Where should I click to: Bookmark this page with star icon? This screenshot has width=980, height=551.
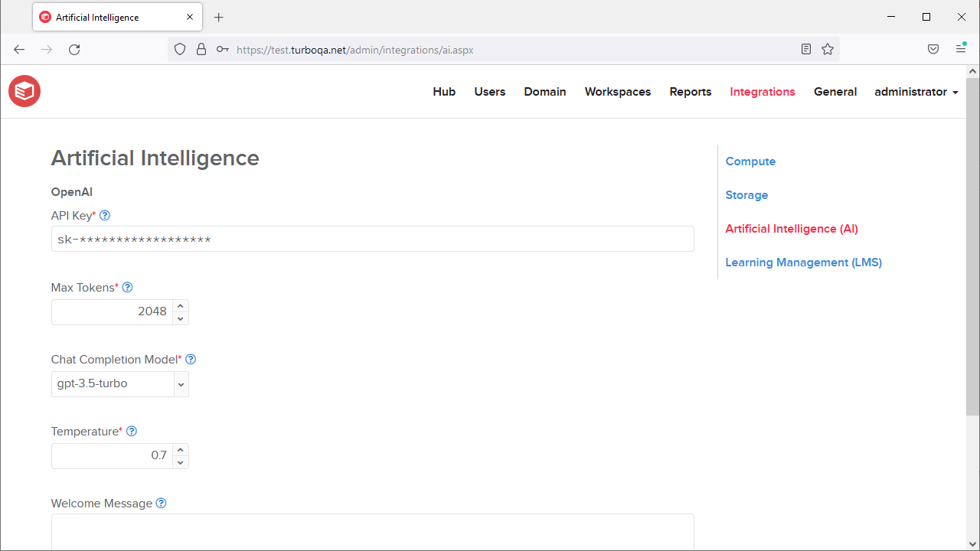coord(828,49)
